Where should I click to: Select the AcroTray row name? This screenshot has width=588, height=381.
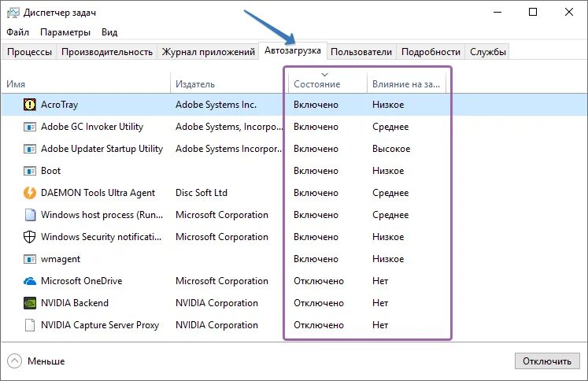(59, 105)
